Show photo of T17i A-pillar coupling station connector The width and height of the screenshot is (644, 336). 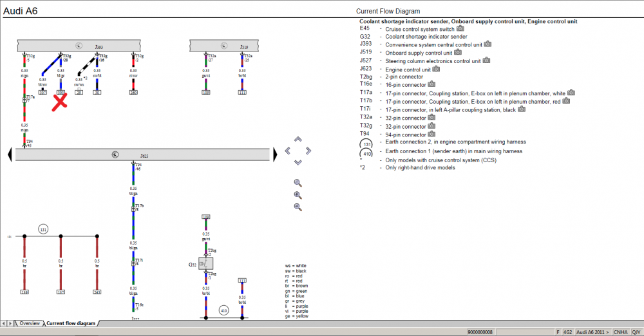point(522,109)
